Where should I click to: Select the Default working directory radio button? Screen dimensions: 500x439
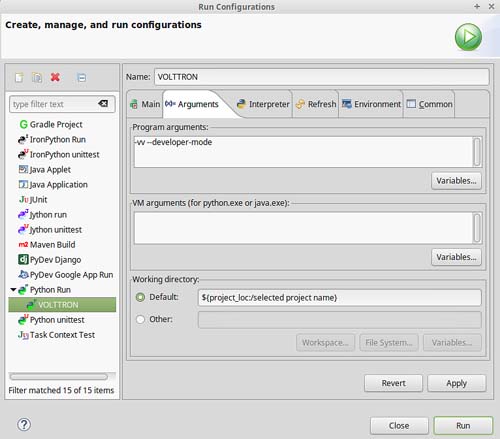pyautogui.click(x=140, y=297)
